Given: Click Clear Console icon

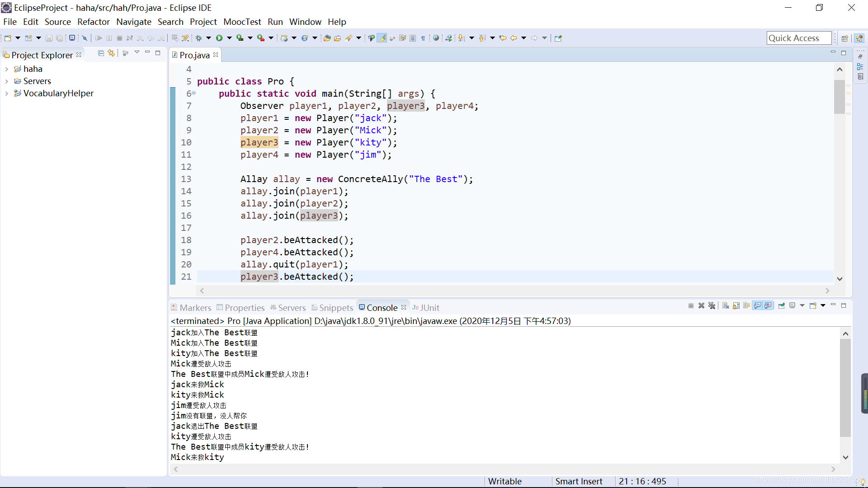Looking at the screenshot, I should (726, 306).
